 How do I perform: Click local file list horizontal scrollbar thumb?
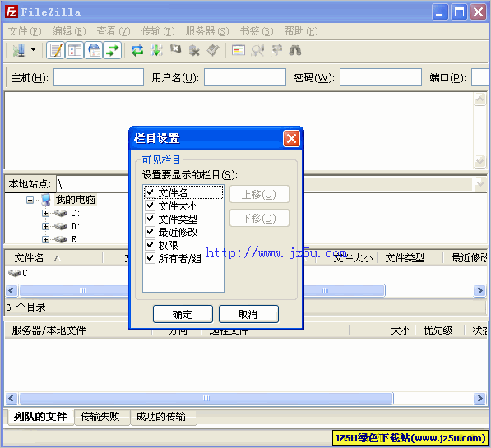click(x=74, y=290)
